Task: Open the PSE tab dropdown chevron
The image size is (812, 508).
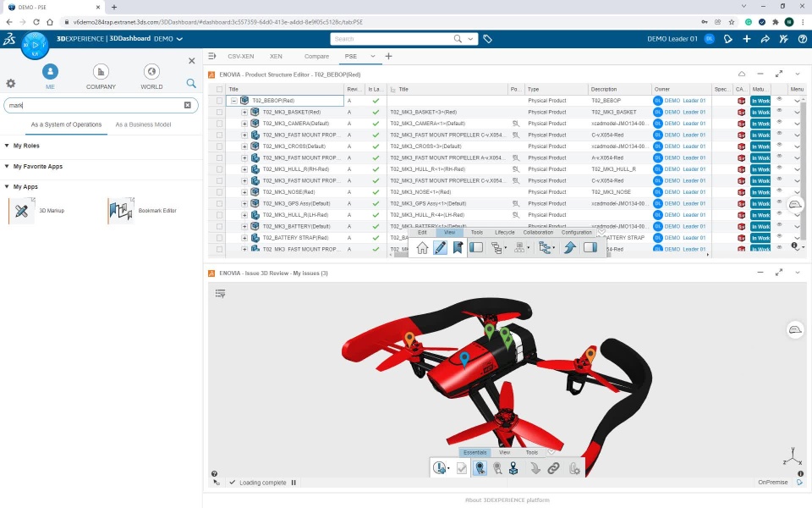Action: pos(372,56)
